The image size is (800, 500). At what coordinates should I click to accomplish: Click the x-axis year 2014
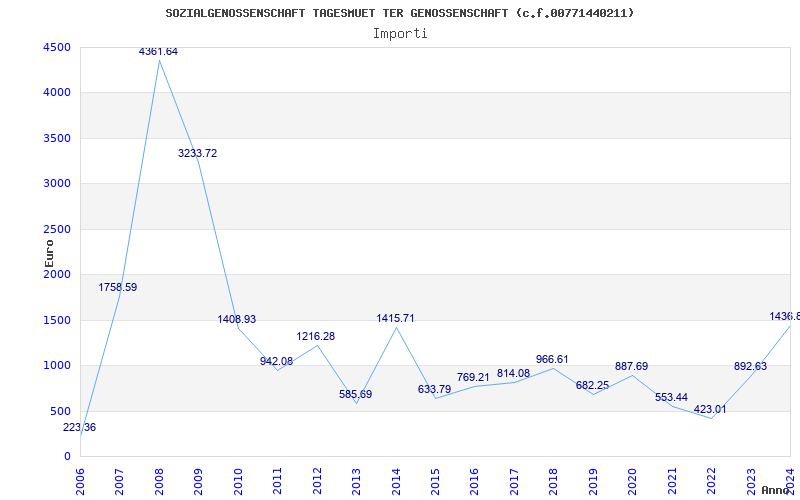(395, 481)
